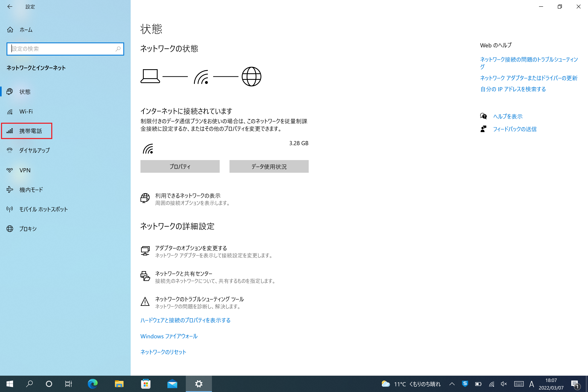Click the help chat bubble icon
Image resolution: width=588 pixels, height=392 pixels.
483,116
